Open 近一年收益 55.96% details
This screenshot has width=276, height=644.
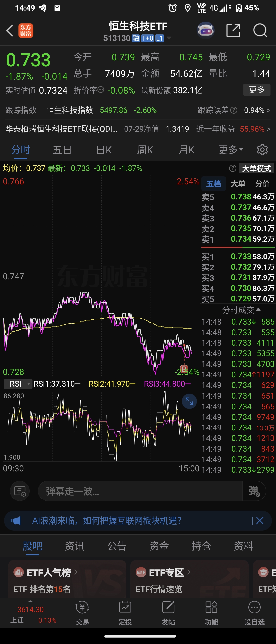[233, 129]
